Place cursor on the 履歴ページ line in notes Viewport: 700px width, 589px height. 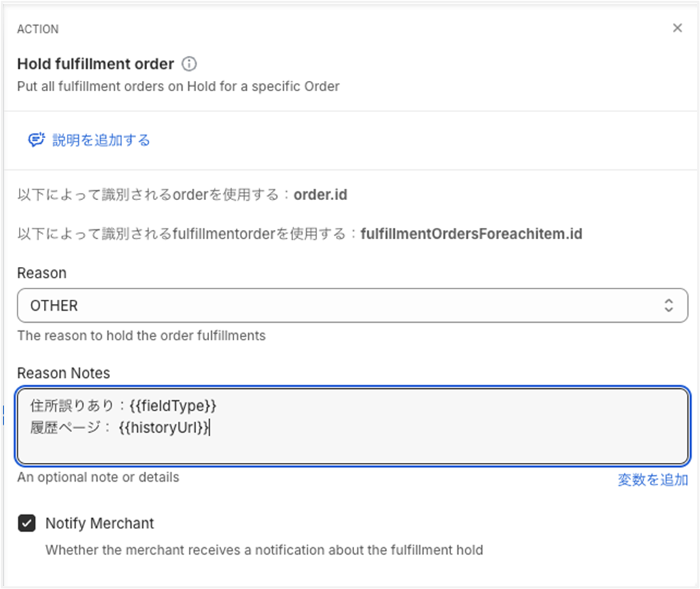70,428
